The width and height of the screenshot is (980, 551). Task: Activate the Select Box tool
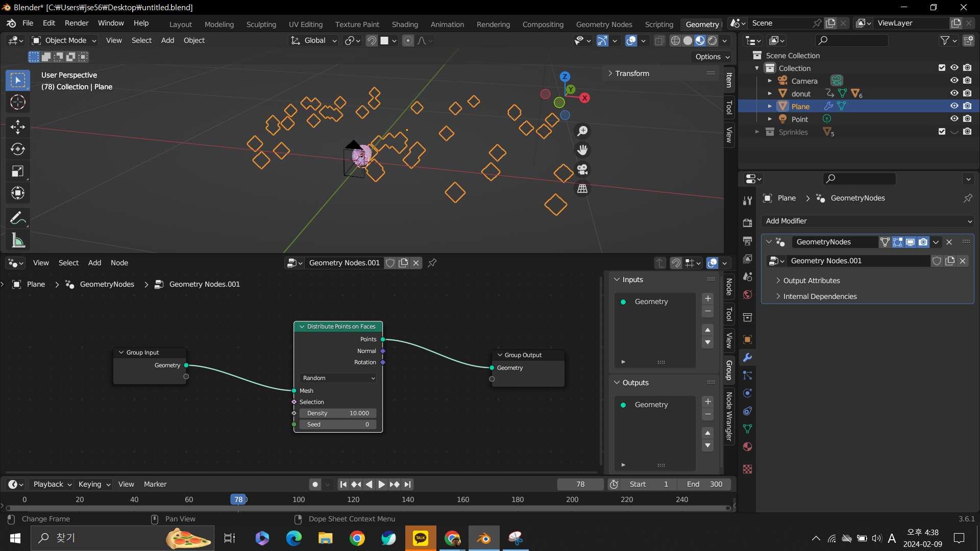(x=18, y=80)
